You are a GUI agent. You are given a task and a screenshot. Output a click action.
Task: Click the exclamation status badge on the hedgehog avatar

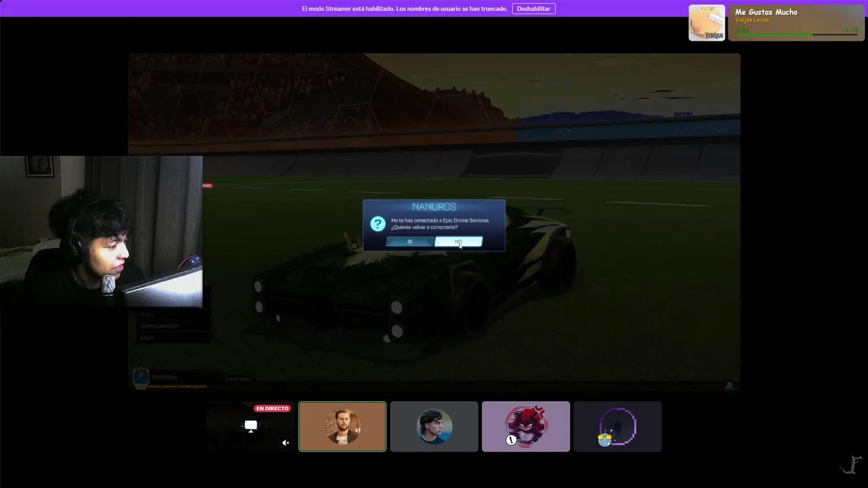511,440
